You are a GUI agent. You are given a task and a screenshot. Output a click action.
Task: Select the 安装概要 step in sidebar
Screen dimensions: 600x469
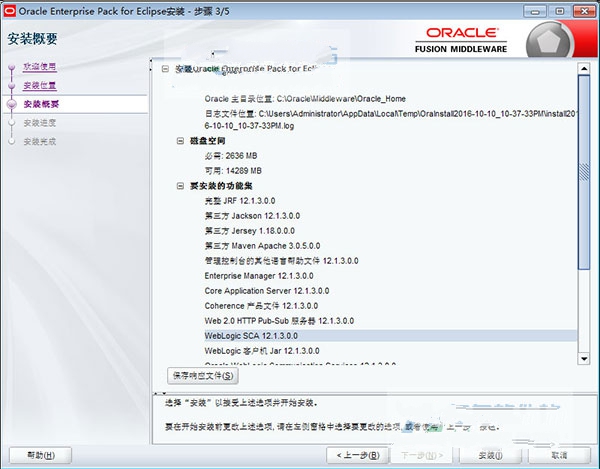pos(41,104)
